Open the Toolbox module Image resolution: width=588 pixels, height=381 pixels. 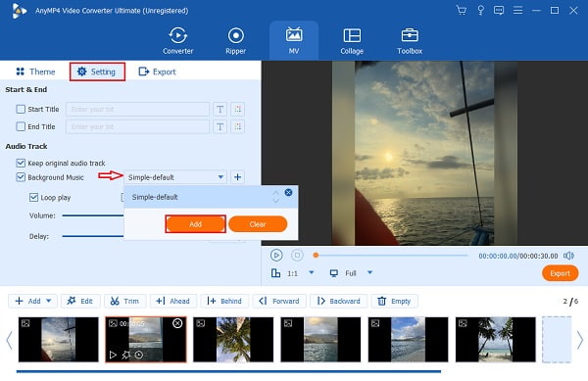pyautogui.click(x=410, y=41)
